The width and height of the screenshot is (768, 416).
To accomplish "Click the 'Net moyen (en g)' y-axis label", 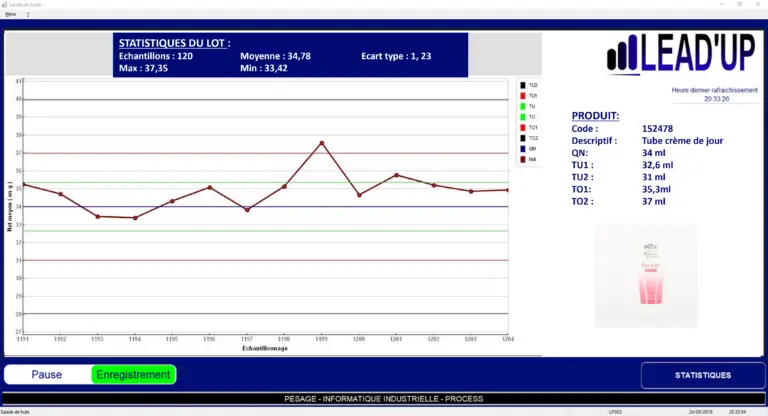I will (9, 206).
